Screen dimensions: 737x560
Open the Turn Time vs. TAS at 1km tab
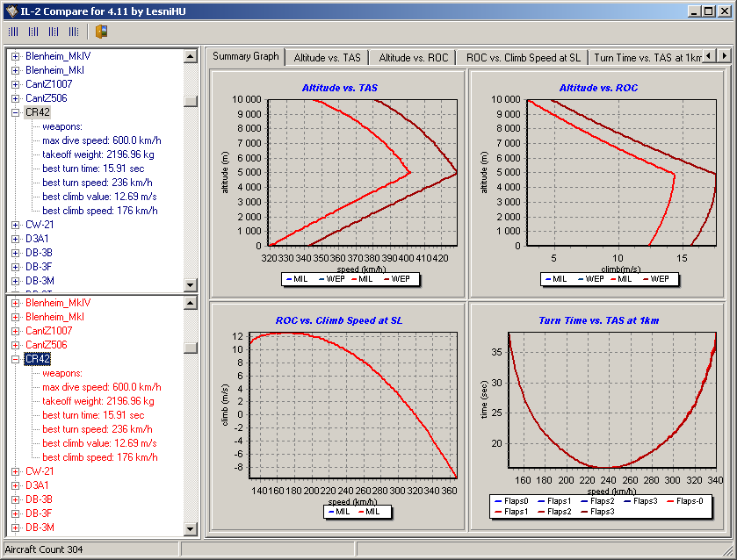pyautogui.click(x=647, y=58)
